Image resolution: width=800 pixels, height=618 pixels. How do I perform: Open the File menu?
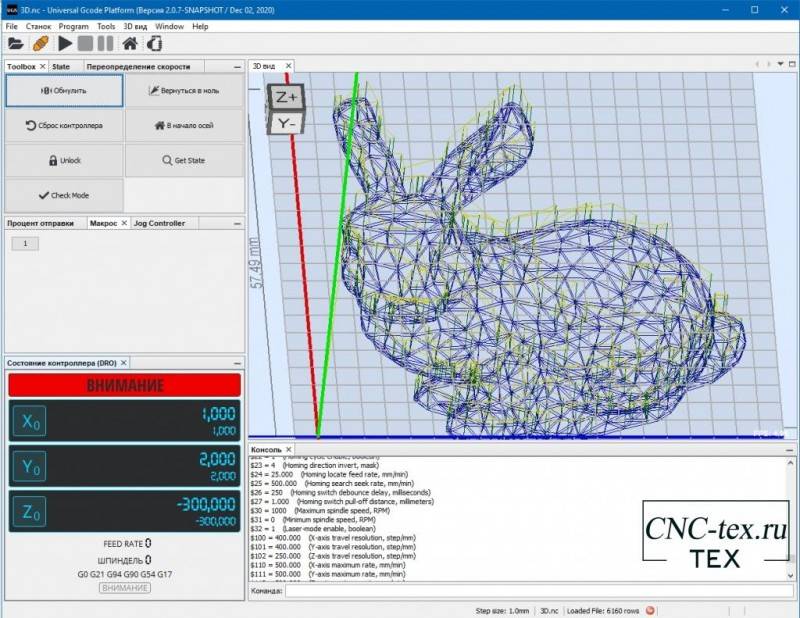[x=12, y=26]
